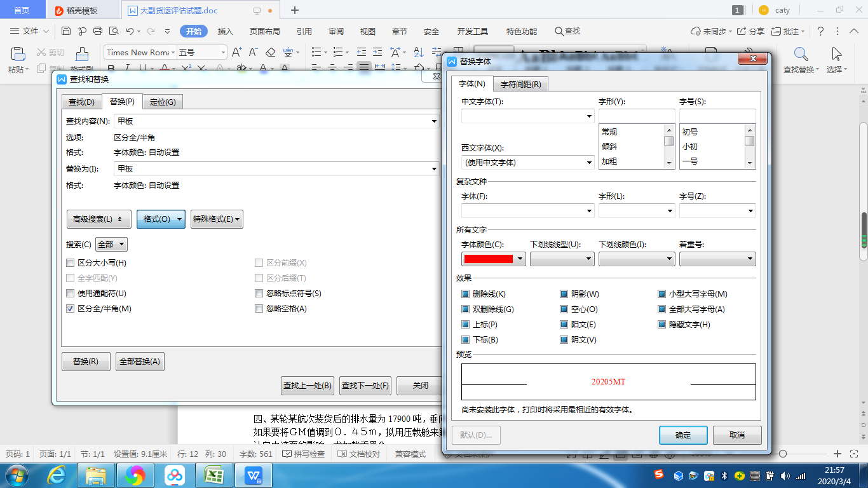Screen dimensions: 868x488
Task: Click 取消 in the 替换字体 dialog
Action: (737, 435)
